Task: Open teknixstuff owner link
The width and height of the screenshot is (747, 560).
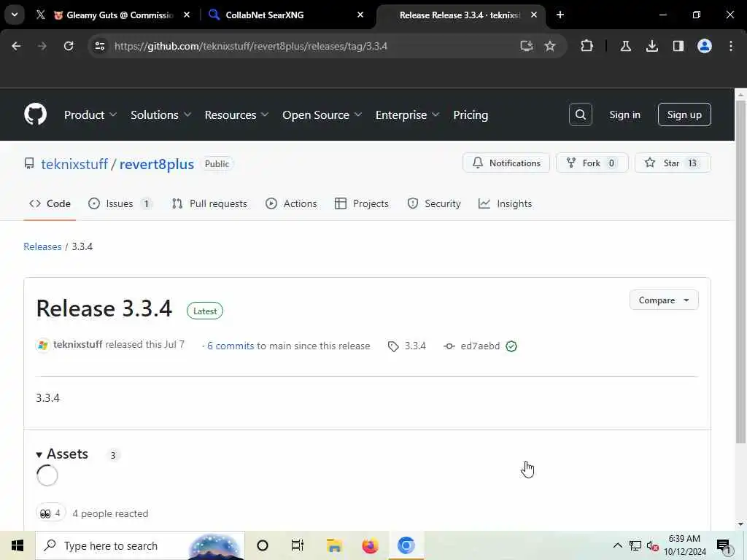Action: click(x=74, y=164)
